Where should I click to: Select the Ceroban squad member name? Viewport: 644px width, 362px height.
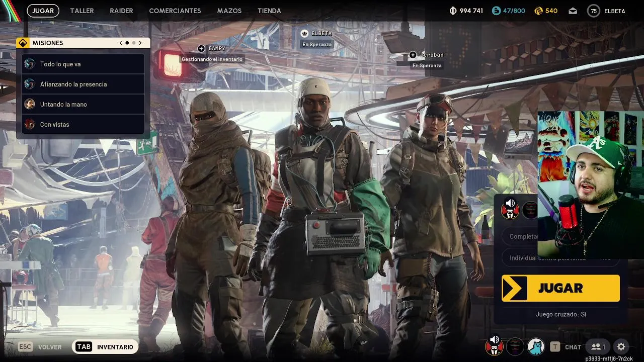[x=432, y=55]
